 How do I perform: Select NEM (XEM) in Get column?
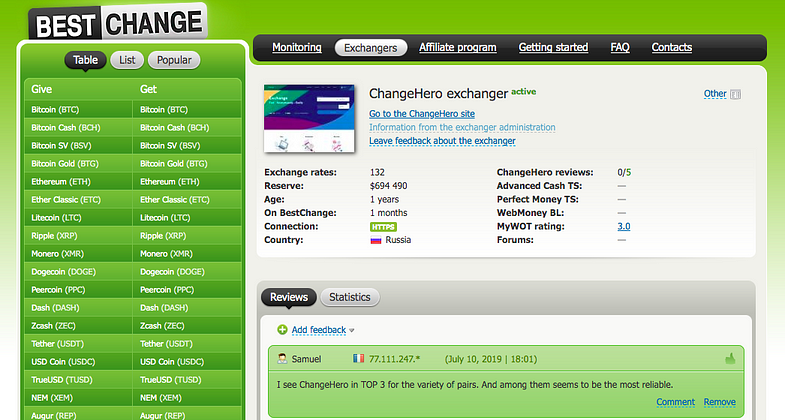(187, 398)
